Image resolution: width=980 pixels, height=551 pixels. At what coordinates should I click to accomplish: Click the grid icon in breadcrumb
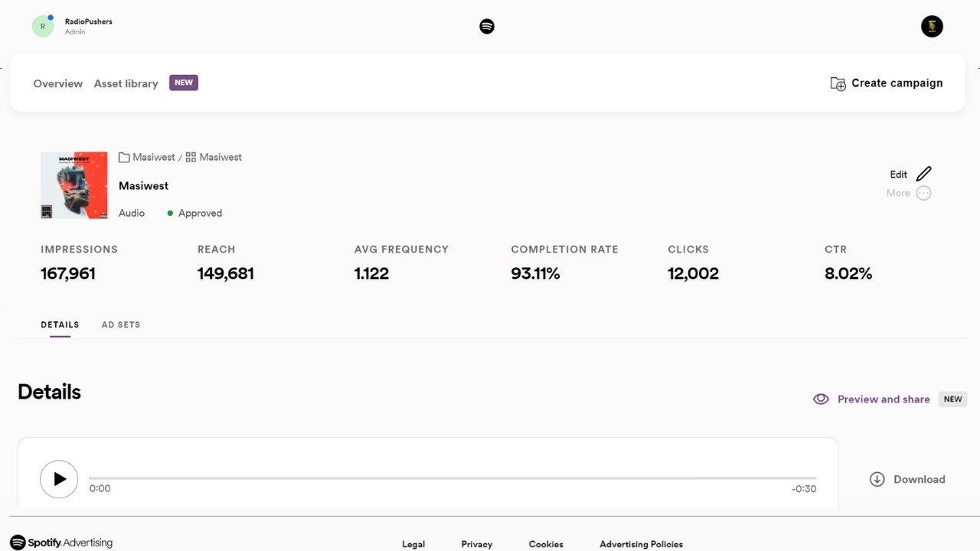[x=191, y=157]
